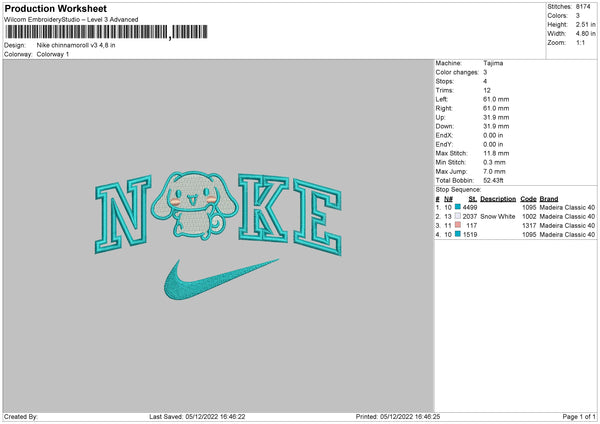Click the embroidered letter N
The width and height of the screenshot is (600, 424).
tap(123, 214)
